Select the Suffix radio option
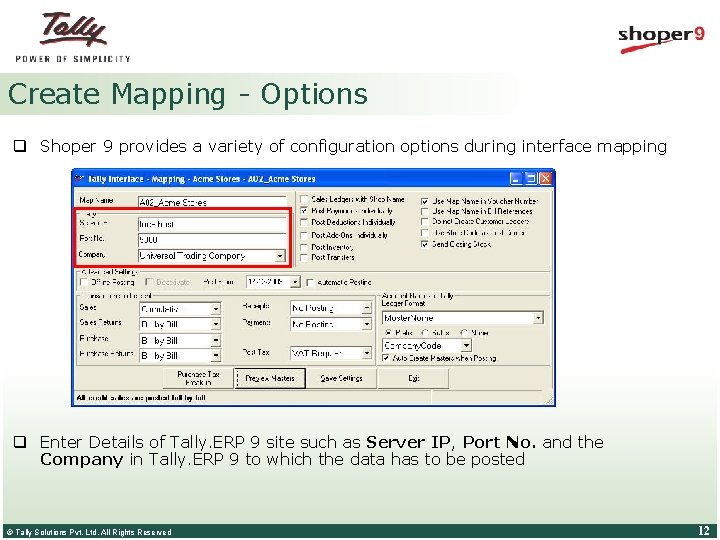The height and width of the screenshot is (540, 720). (425, 332)
